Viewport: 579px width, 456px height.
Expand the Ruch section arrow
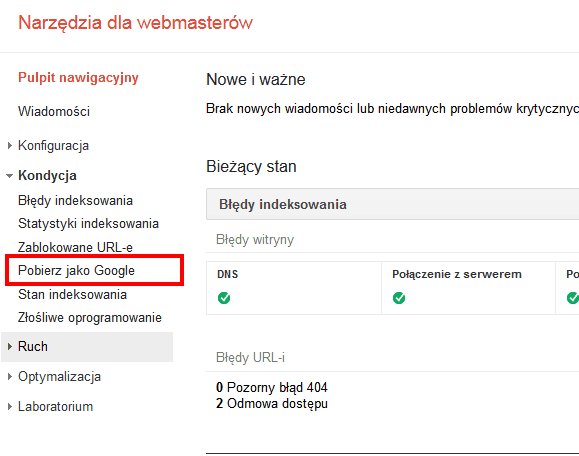[x=10, y=346]
